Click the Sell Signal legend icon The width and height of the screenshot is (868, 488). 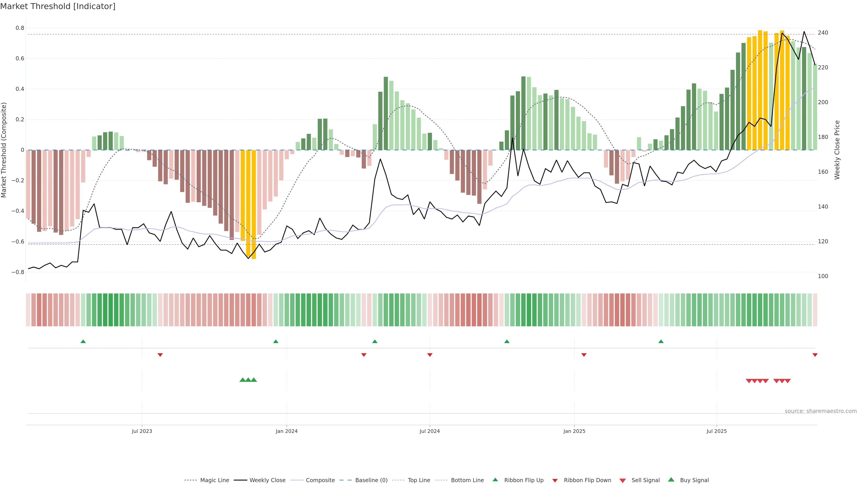coord(623,481)
